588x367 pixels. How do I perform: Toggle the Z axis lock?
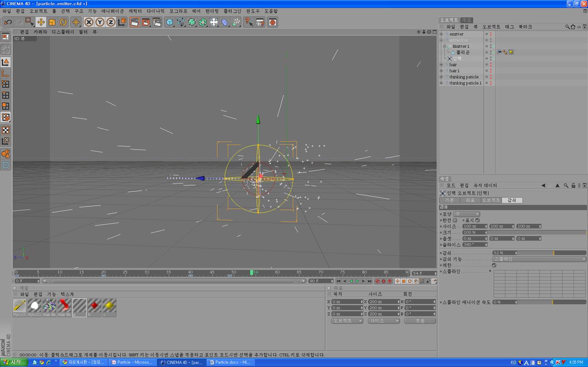click(x=111, y=22)
